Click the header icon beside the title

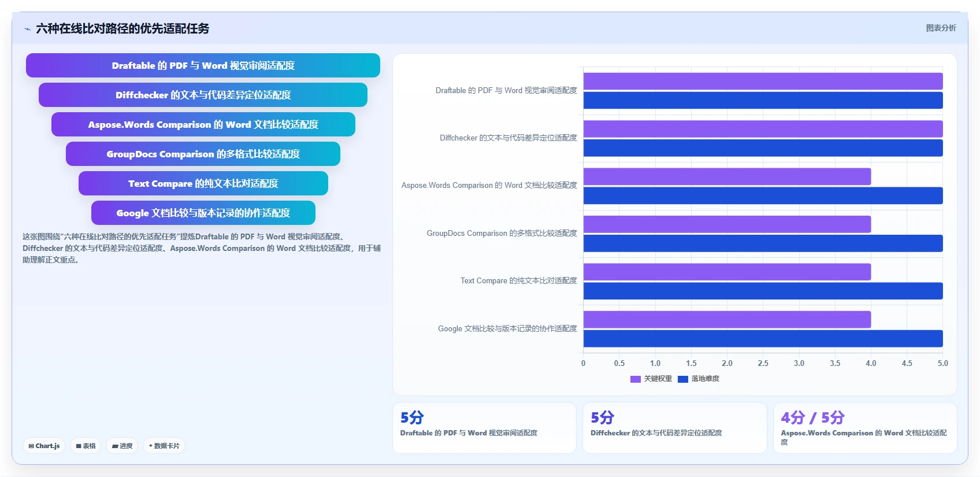27,29
